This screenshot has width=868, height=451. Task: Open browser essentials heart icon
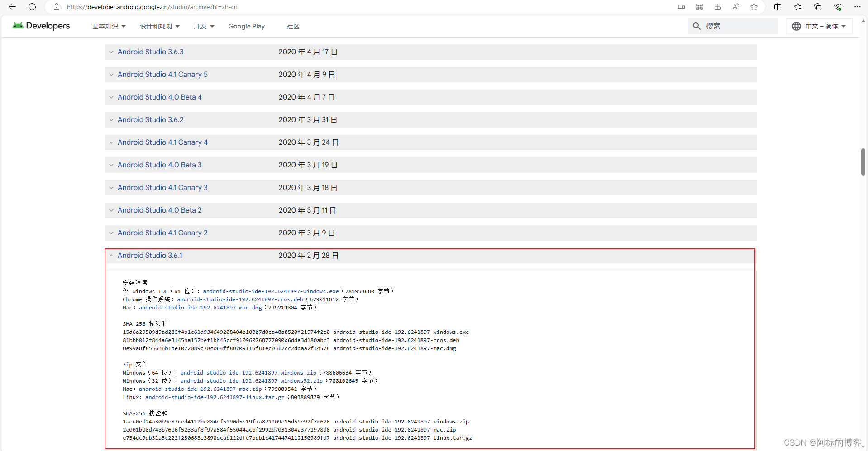click(838, 7)
